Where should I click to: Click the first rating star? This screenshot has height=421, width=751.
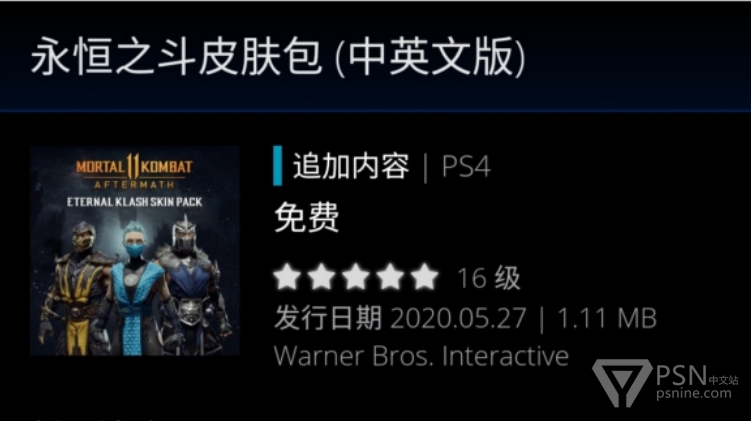tap(287, 276)
